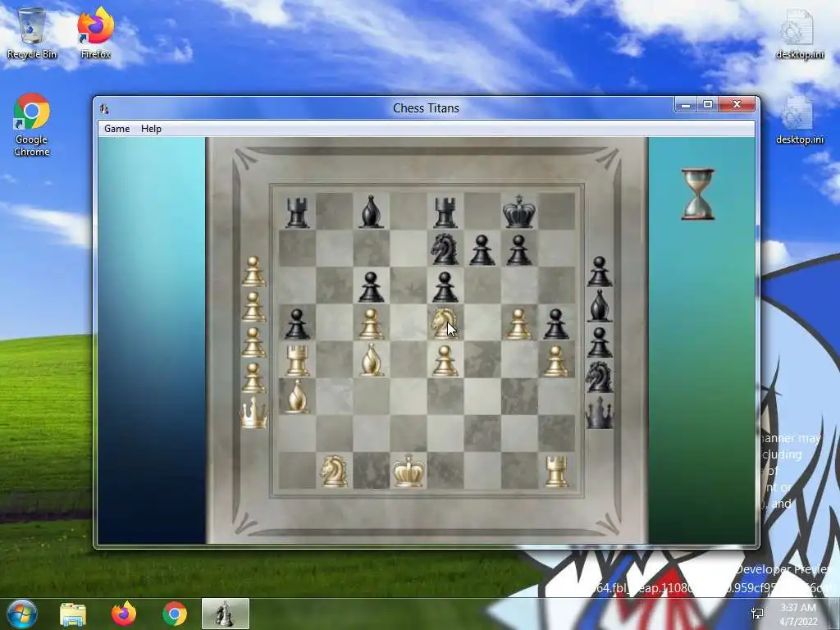Launch Firefox from the taskbar

click(124, 614)
